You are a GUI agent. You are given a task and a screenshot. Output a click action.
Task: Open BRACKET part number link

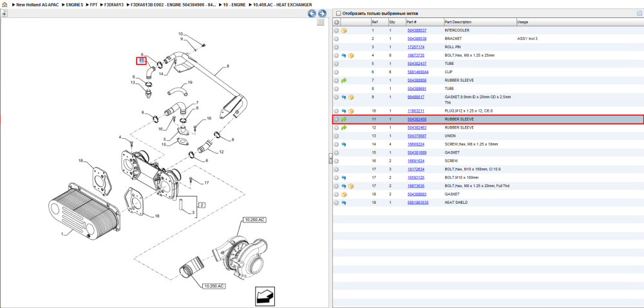pyautogui.click(x=417, y=39)
